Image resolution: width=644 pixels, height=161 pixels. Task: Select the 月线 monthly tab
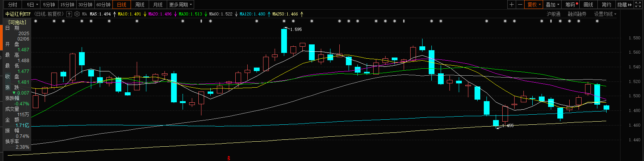158,5
